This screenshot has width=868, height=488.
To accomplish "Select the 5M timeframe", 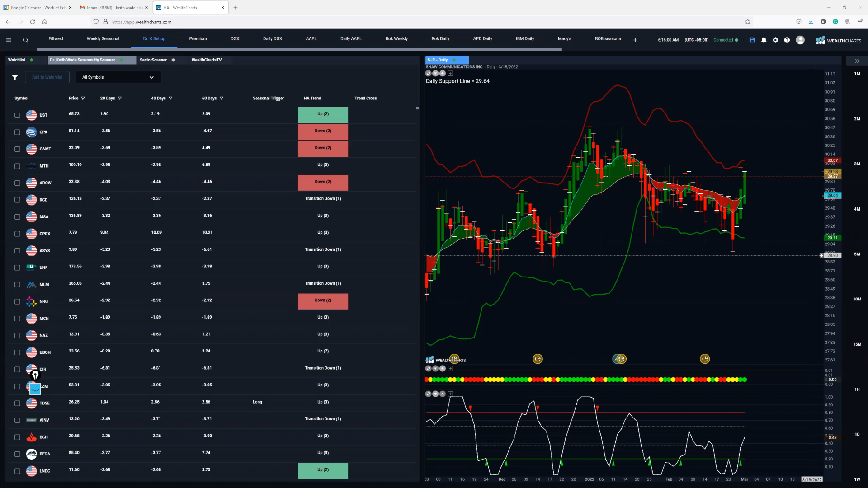I will point(857,254).
